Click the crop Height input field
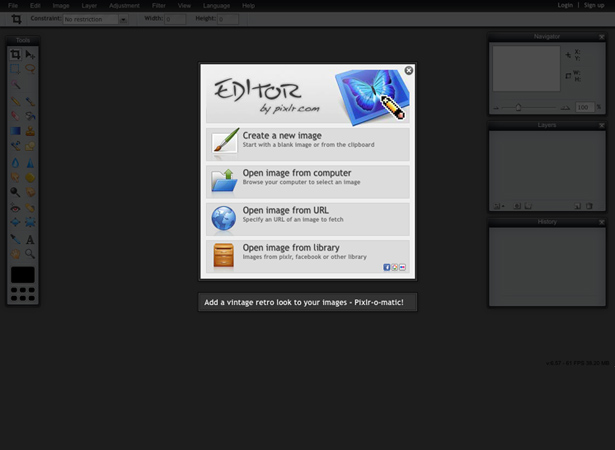This screenshot has width=615, height=450. (x=228, y=19)
